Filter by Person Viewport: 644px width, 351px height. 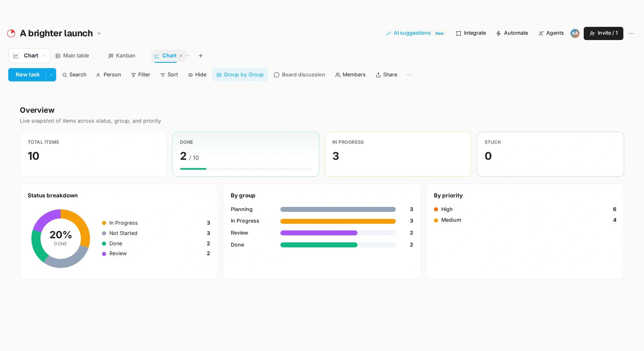coord(109,75)
